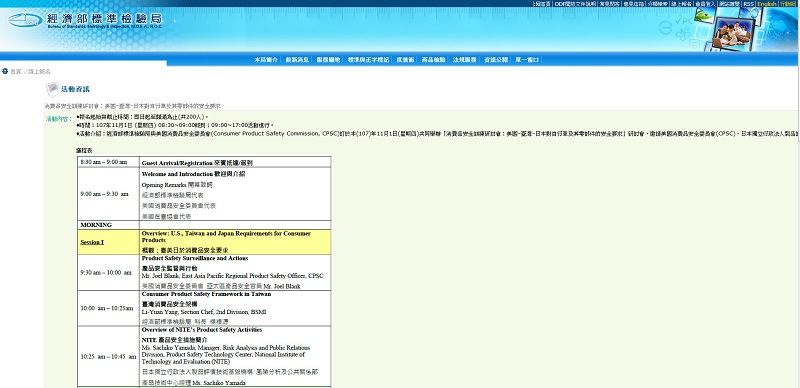This screenshot has height=388, width=800.
Task: Open 標準與正字標記 menu item
Action: click(x=368, y=60)
